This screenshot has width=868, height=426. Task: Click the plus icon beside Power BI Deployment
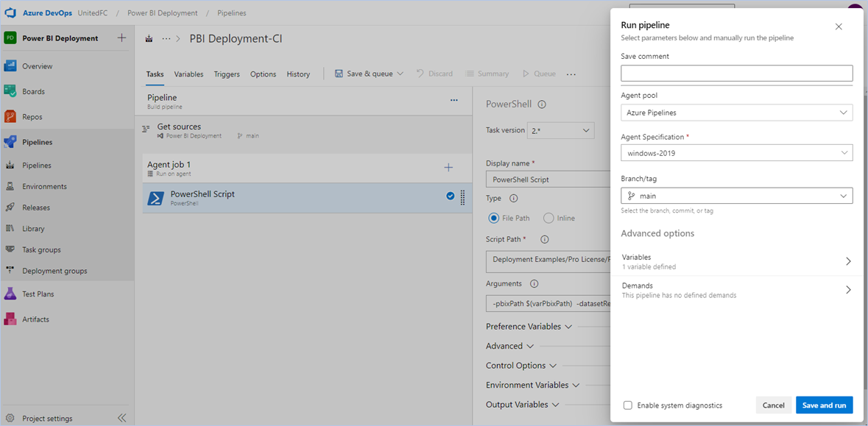coord(121,38)
